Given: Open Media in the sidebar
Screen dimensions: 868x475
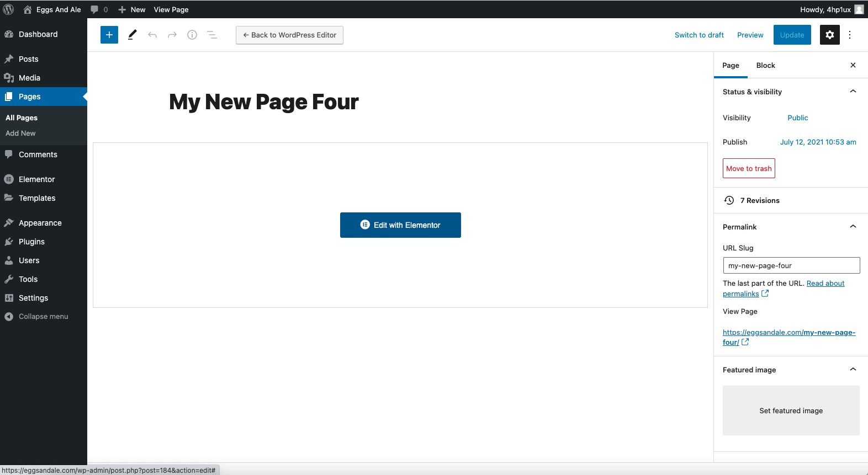Looking at the screenshot, I should [x=44, y=78].
